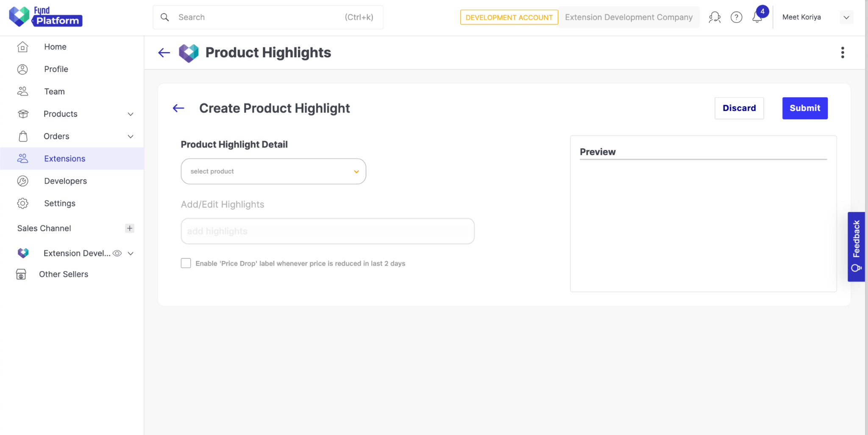Open the support headset icon
868x435 pixels.
[715, 17]
